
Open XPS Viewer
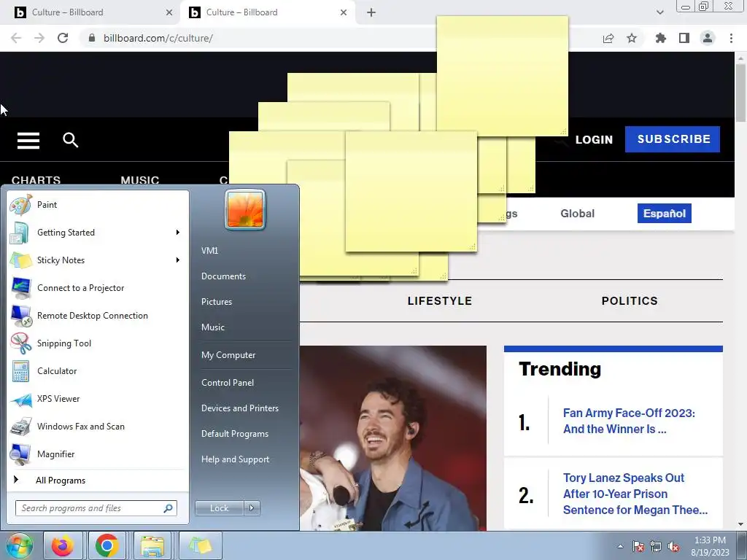pyautogui.click(x=98, y=399)
